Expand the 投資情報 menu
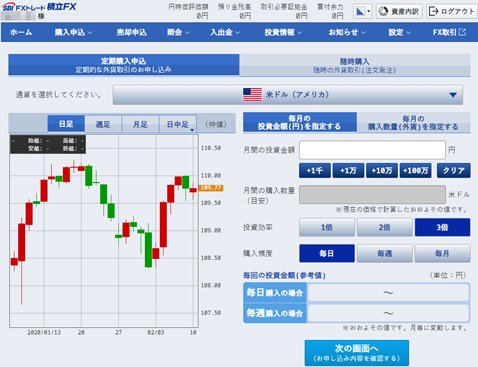The image size is (478, 367). pyautogui.click(x=283, y=32)
